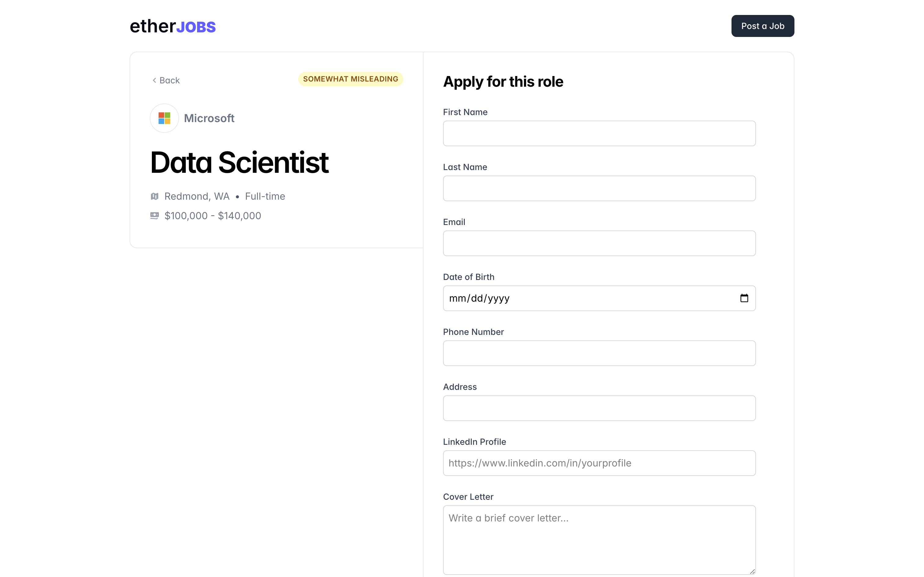Click the Somewhat Misleading badge
Image resolution: width=924 pixels, height=577 pixels.
(350, 79)
